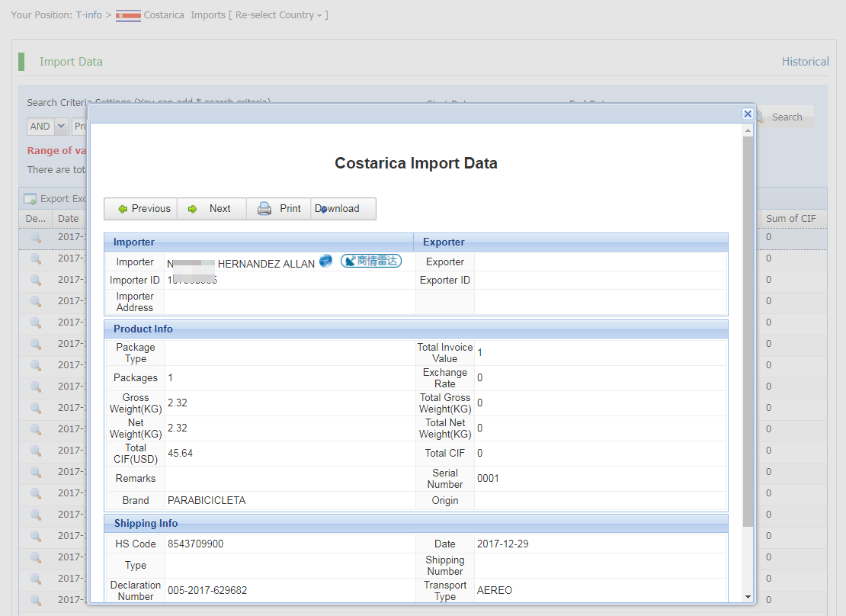Click the T-info breadcrumb link
Screen dimensions: 846x616
[88, 14]
